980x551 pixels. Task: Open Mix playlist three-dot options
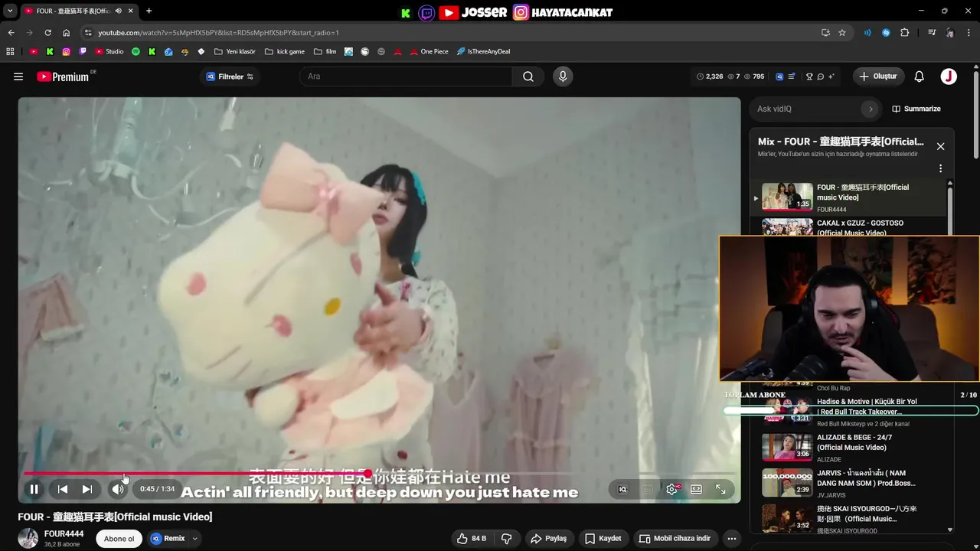pyautogui.click(x=940, y=168)
